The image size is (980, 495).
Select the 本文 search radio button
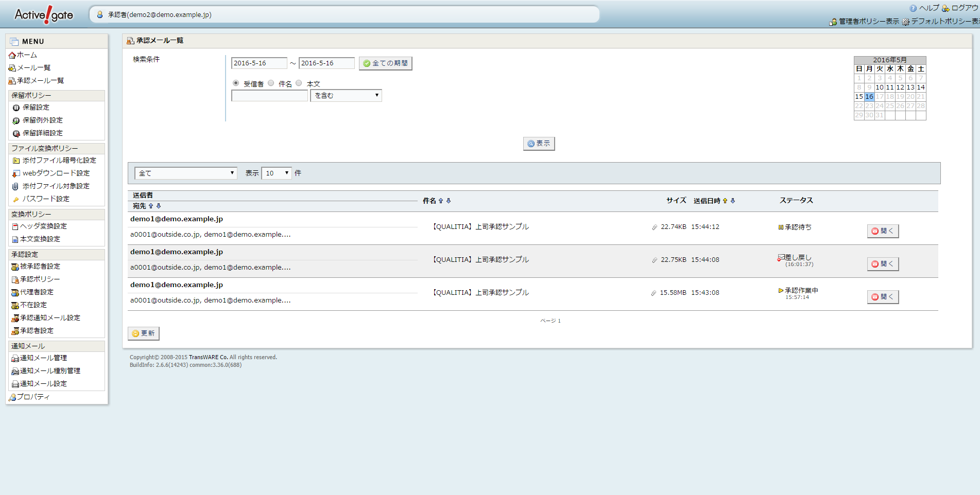point(299,83)
